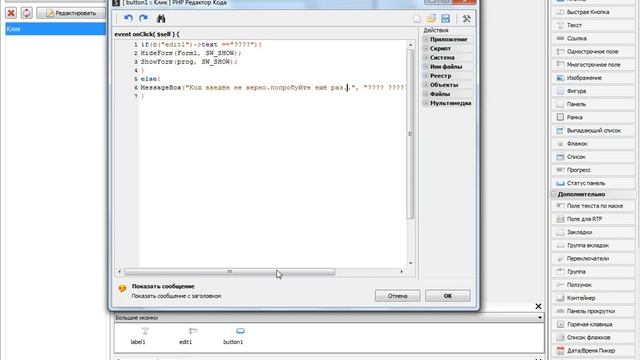Screen dimensions: 640x360
Task: Select Изображение component
Action: click(x=593, y=78)
